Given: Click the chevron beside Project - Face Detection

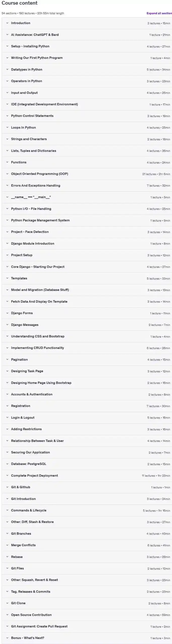Looking at the screenshot, I should [7, 232].
